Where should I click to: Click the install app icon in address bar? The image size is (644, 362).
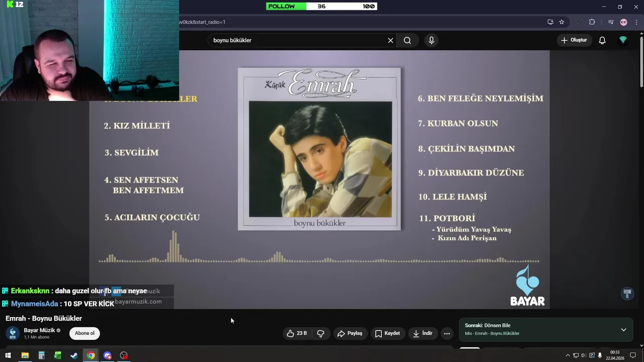point(550,22)
